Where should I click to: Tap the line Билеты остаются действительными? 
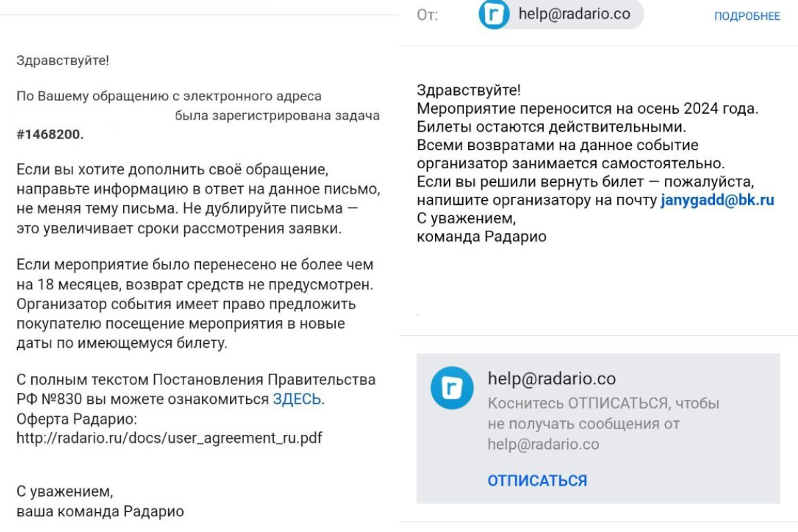coord(551,126)
